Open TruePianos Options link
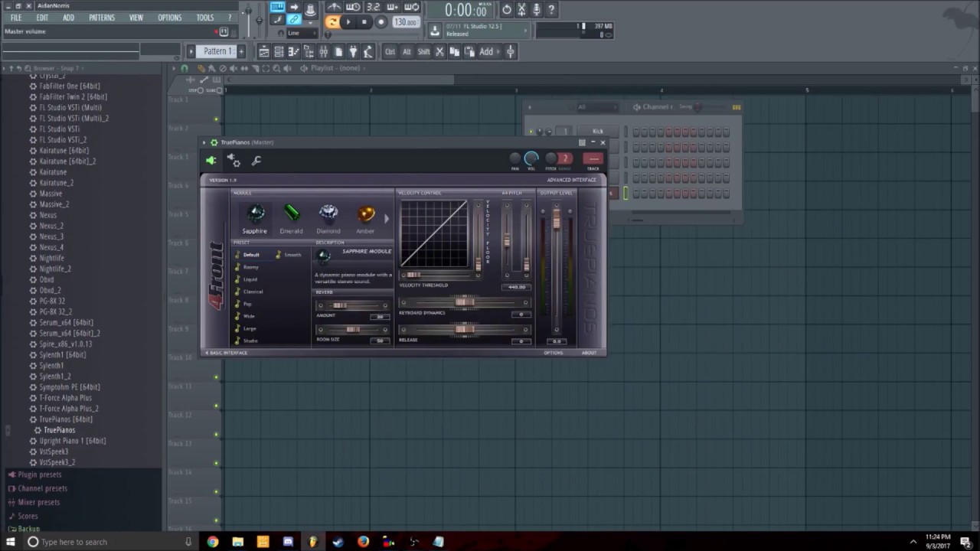The height and width of the screenshot is (551, 980). [554, 353]
